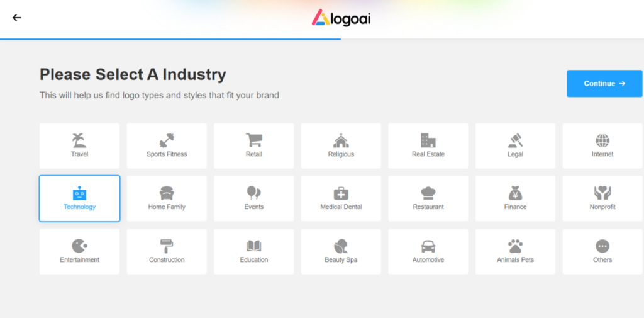Go back using the left arrow
644x318 pixels.
click(16, 18)
